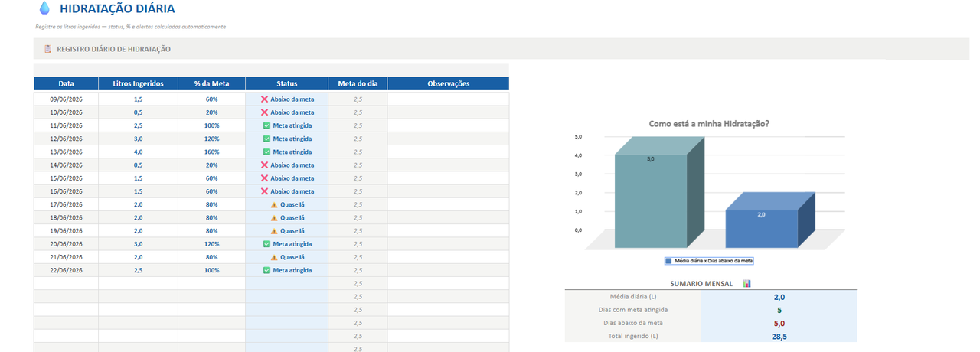Image resolution: width=980 pixels, height=352 pixels.
Task: Select the date cell 13/06/2026
Action: pos(66,152)
